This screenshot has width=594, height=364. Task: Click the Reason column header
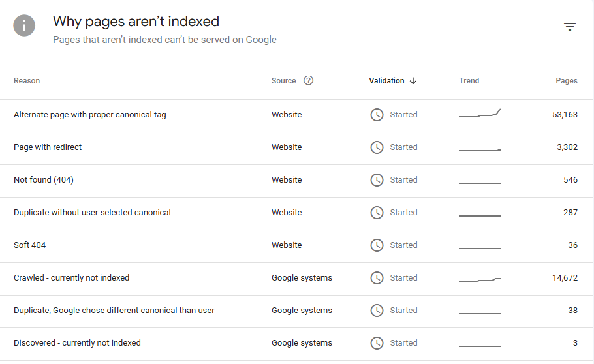point(27,81)
